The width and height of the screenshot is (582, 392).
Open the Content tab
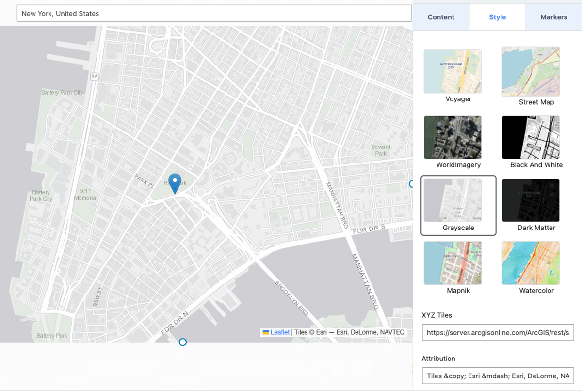click(x=441, y=17)
